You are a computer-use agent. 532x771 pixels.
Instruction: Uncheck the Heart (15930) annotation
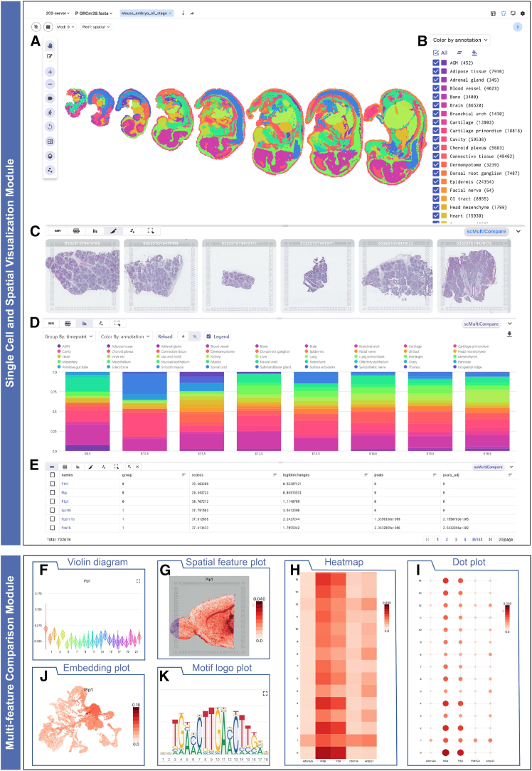tap(436, 216)
